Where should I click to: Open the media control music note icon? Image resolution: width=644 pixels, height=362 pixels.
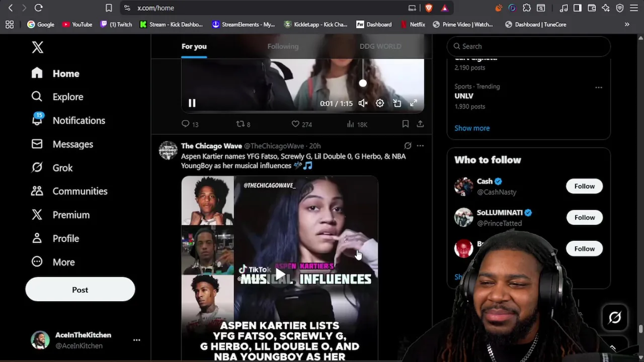pyautogui.click(x=563, y=8)
